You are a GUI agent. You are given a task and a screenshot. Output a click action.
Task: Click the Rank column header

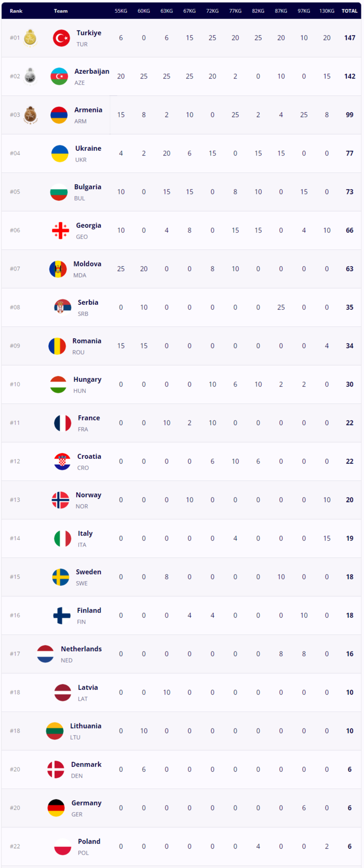click(x=16, y=11)
